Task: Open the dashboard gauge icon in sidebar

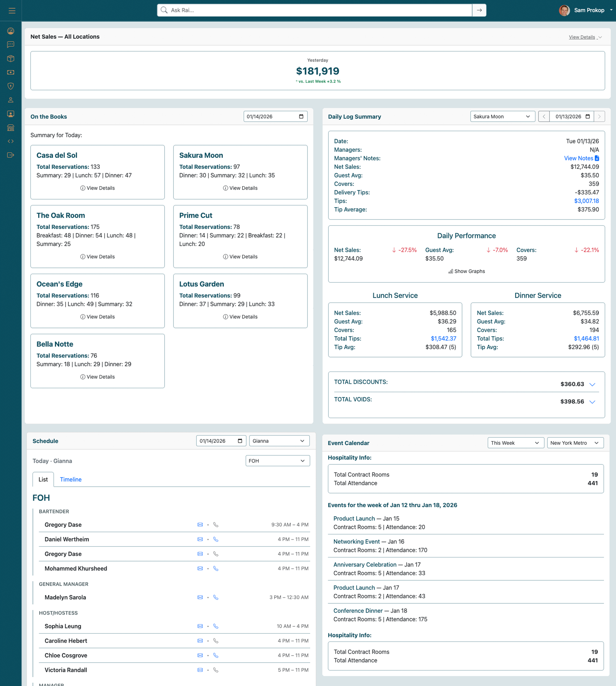Action: pyautogui.click(x=10, y=31)
